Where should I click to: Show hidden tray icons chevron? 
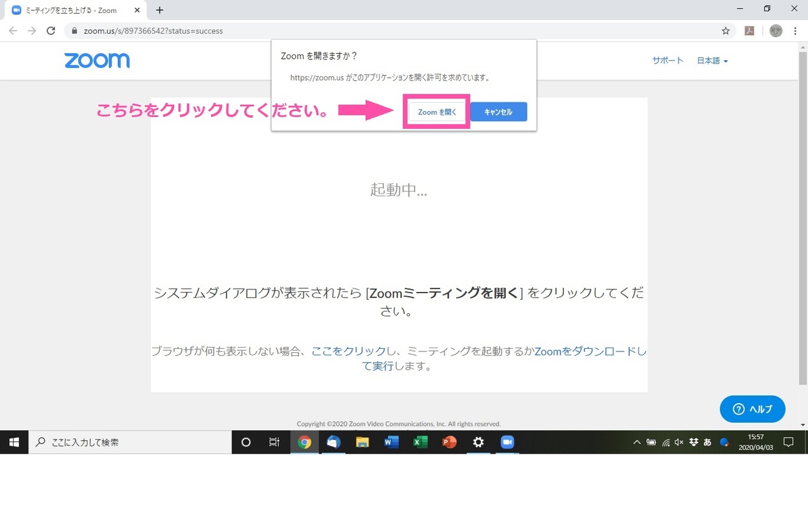pyautogui.click(x=636, y=443)
